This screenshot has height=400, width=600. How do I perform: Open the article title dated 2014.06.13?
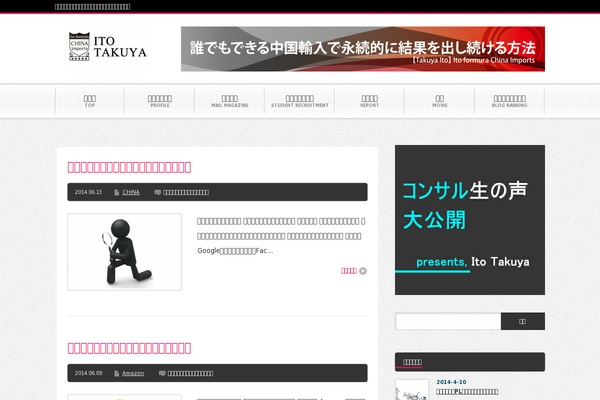point(129,167)
